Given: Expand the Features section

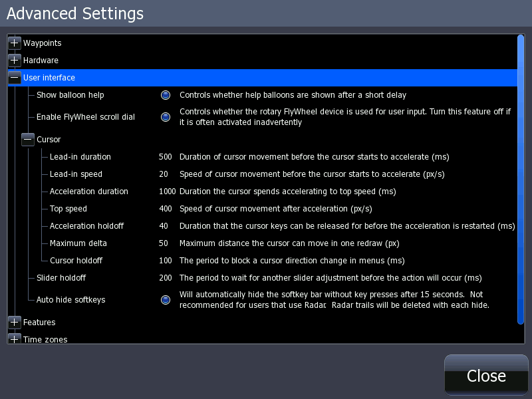Looking at the screenshot, I should [x=14, y=323].
